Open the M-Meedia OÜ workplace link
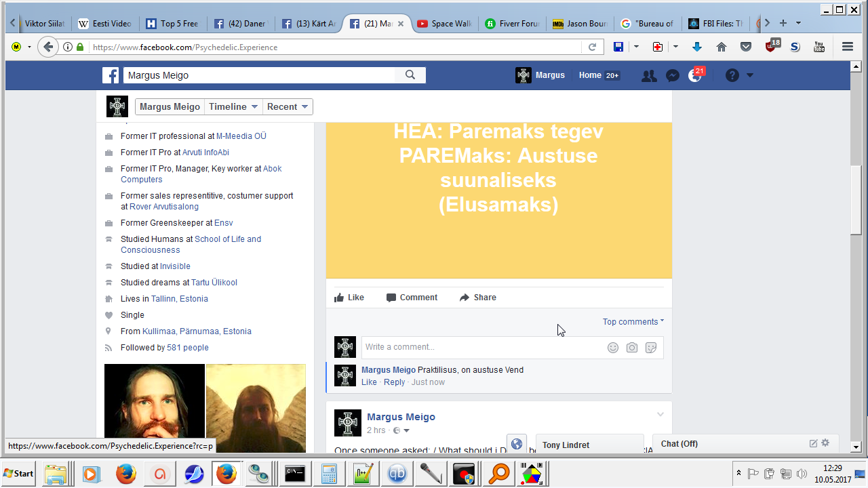Image resolution: width=868 pixels, height=488 pixels. pyautogui.click(x=241, y=136)
